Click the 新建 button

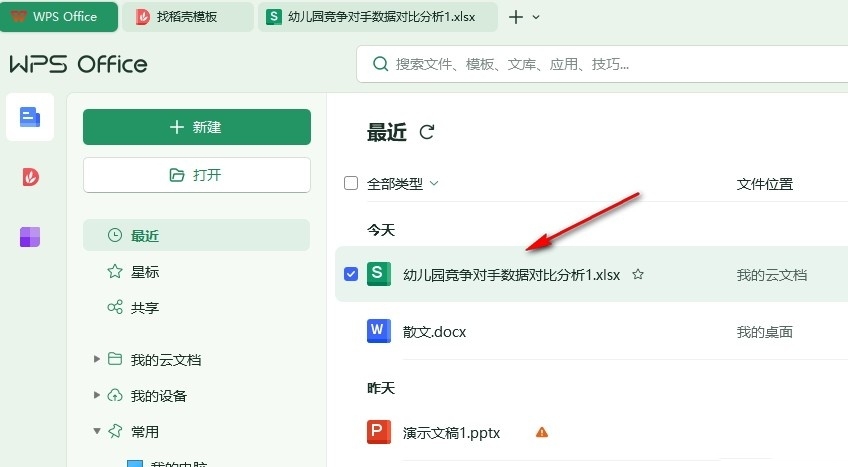coord(197,127)
